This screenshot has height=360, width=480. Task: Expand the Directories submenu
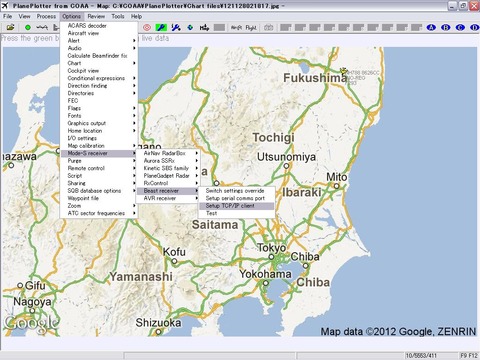99,93
